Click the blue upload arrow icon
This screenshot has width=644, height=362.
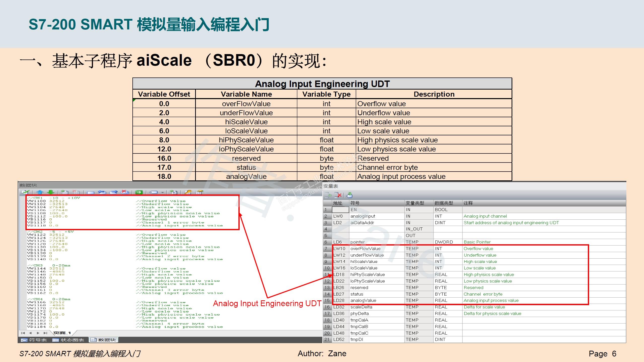pyautogui.click(x=40, y=192)
